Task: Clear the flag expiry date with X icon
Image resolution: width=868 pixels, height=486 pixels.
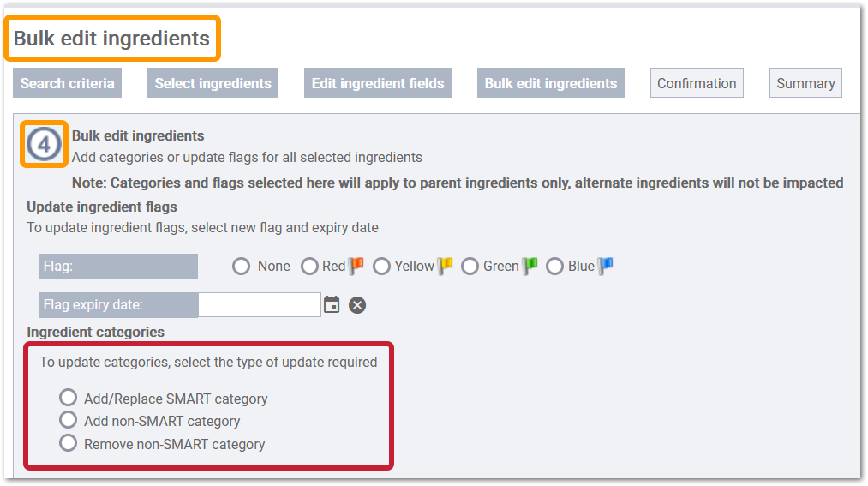Action: click(x=357, y=305)
